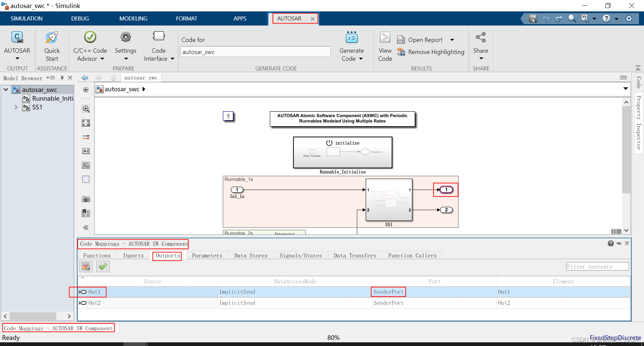Pin the Model Browser panel
This screenshot has height=346, width=644.
[x=62, y=78]
